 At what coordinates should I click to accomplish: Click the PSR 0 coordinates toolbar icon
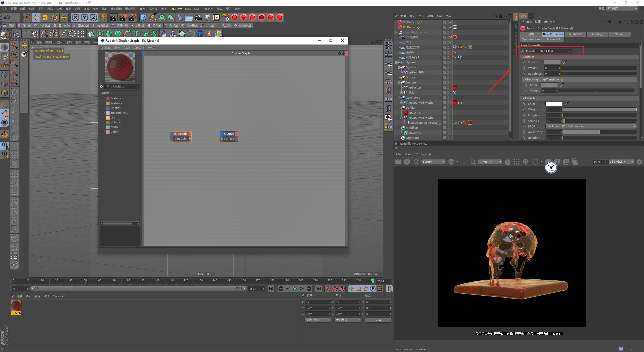[x=225, y=17]
